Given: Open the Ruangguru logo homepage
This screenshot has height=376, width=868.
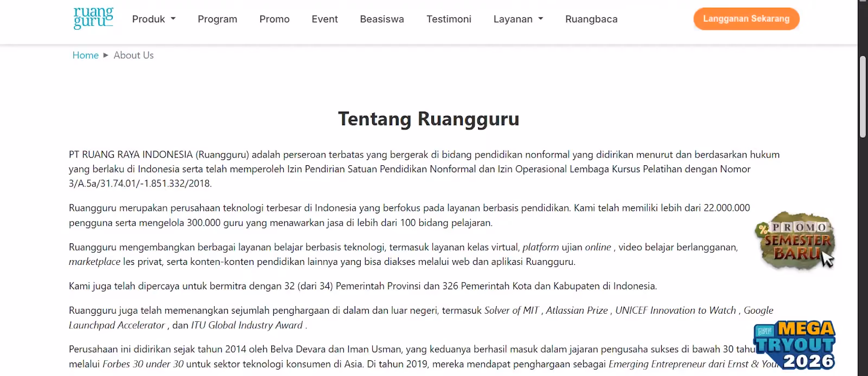Looking at the screenshot, I should [x=93, y=18].
